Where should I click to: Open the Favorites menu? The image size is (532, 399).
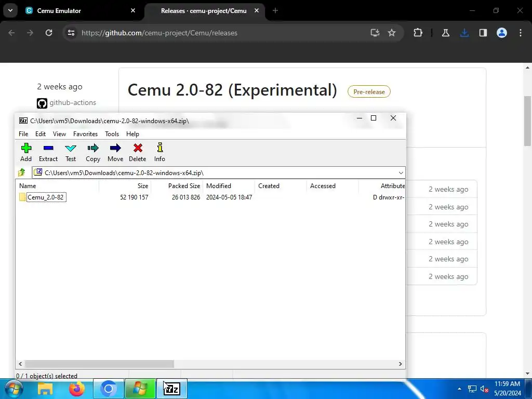pos(86,134)
